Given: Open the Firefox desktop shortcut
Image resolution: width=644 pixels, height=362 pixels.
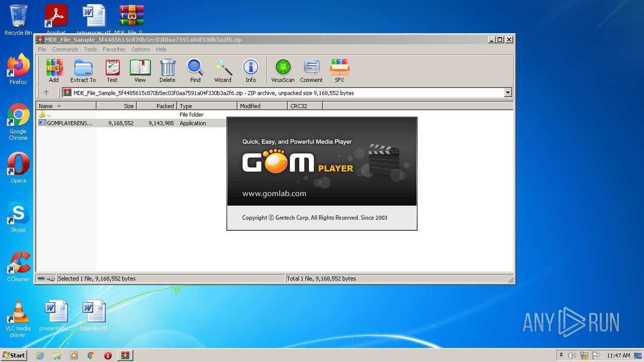Looking at the screenshot, I should (18, 69).
